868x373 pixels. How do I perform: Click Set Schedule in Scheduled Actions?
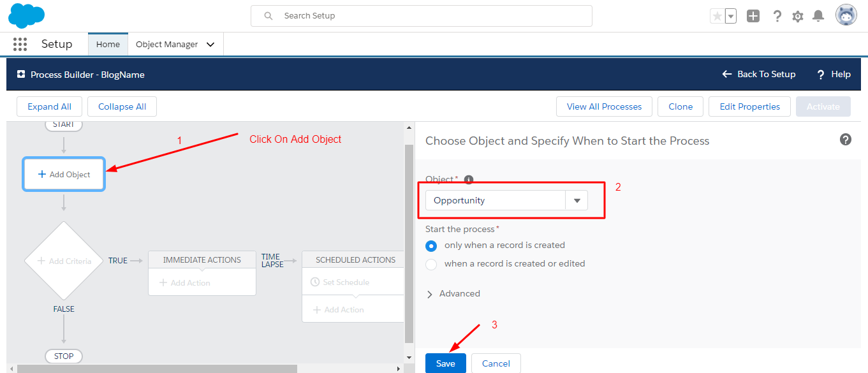click(x=340, y=282)
